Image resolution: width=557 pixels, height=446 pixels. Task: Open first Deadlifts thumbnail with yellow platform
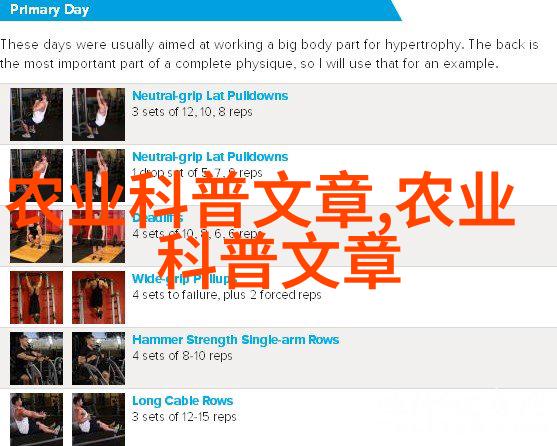click(x=37, y=236)
